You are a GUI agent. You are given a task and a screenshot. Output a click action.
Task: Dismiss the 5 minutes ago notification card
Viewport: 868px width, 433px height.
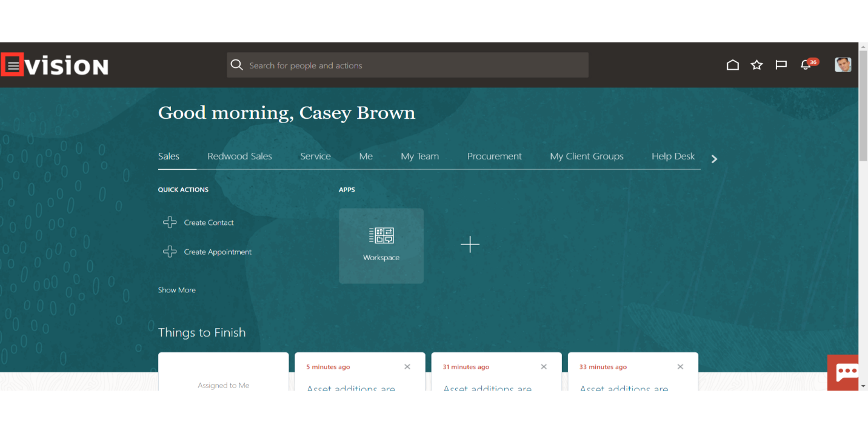[407, 367]
